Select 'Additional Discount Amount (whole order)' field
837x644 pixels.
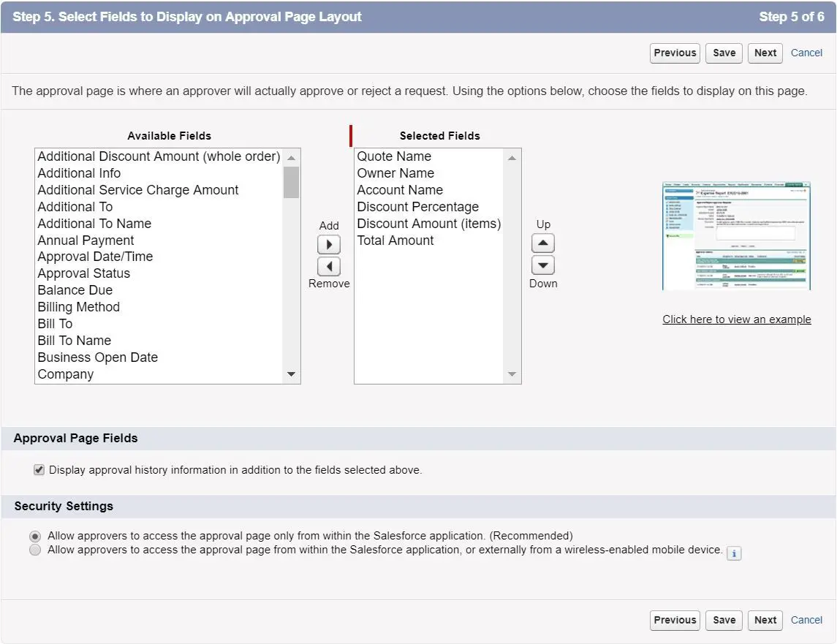tap(159, 156)
